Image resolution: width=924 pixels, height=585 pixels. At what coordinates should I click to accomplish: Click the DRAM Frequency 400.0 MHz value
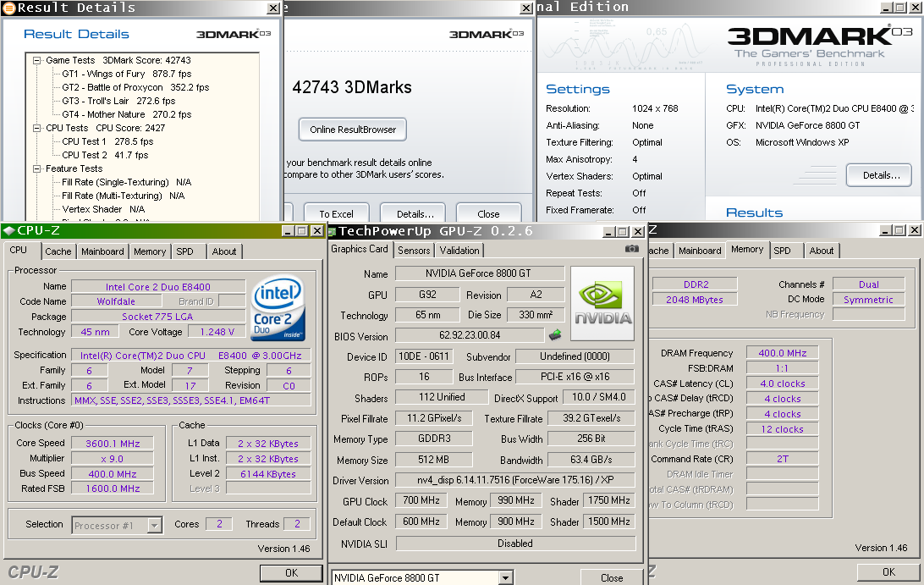[x=782, y=353]
